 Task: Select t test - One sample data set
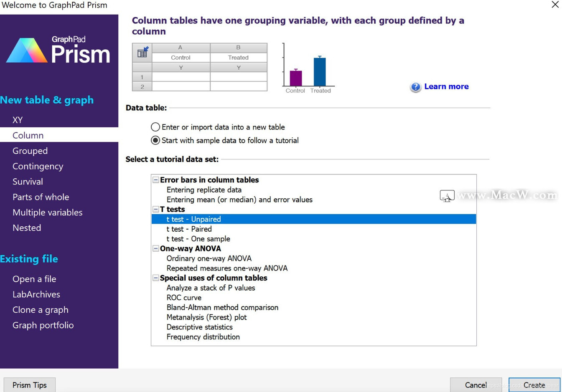coord(198,239)
